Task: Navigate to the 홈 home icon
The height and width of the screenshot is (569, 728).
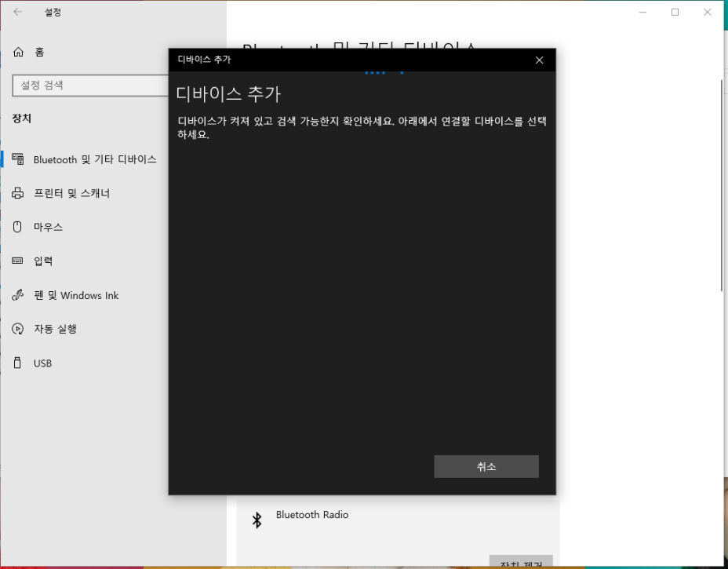Action: [x=17, y=52]
